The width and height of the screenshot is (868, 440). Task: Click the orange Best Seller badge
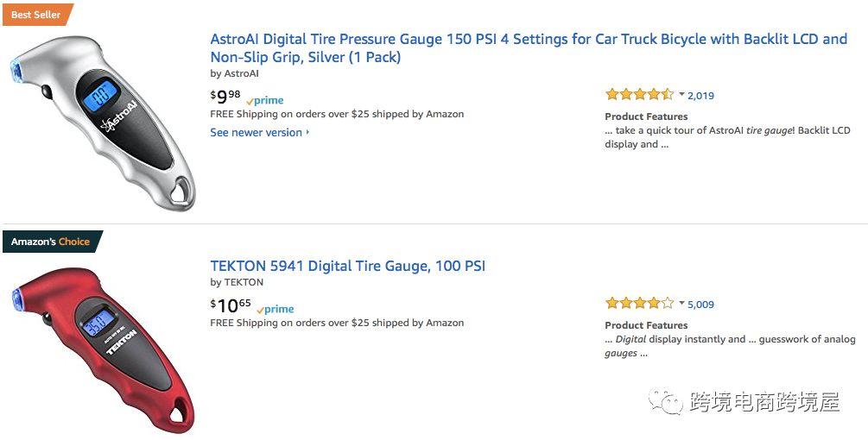[35, 15]
